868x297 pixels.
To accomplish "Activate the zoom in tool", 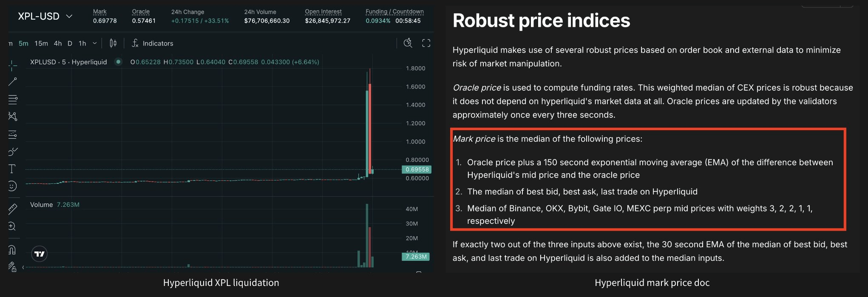I will [12, 226].
